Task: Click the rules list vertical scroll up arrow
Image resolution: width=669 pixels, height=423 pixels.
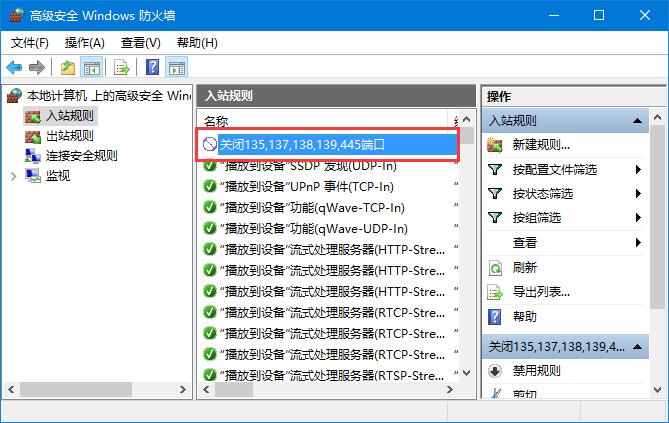Action: [467, 120]
